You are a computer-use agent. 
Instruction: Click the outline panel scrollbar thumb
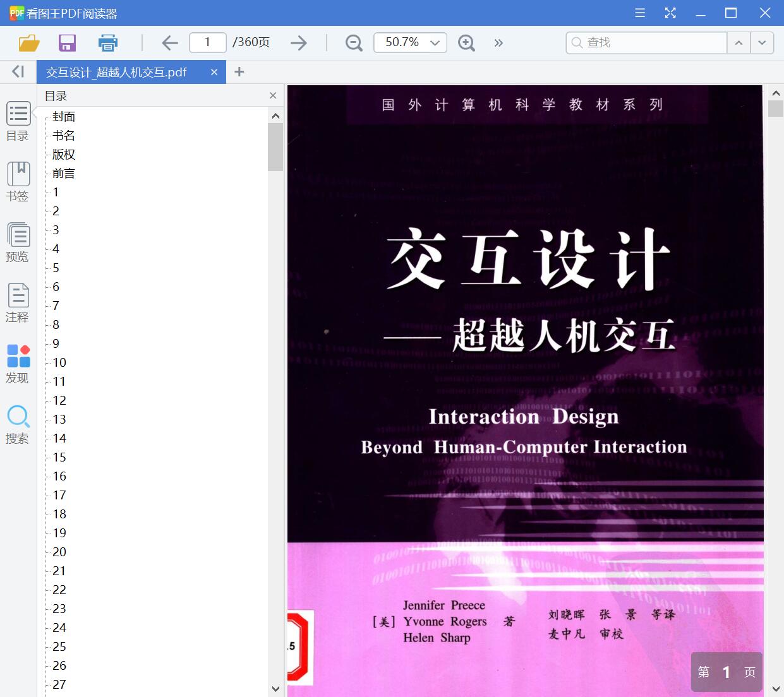(x=275, y=147)
